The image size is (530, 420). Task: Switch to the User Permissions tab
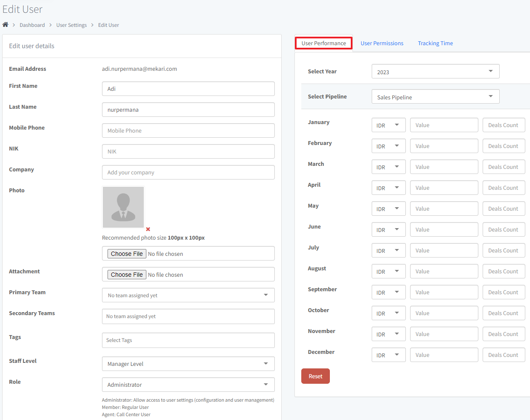click(382, 43)
